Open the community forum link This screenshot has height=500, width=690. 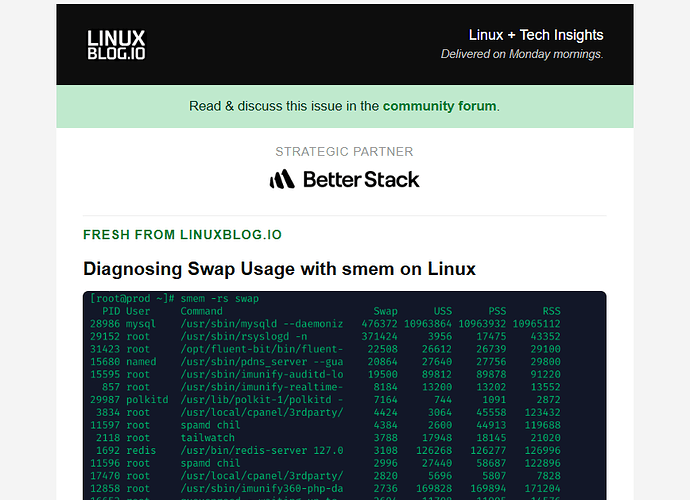439,106
